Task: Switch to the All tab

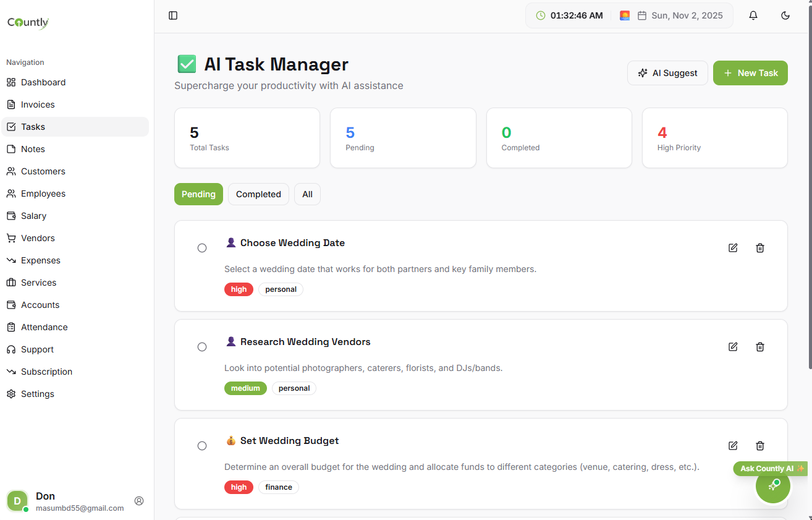Action: tap(307, 194)
